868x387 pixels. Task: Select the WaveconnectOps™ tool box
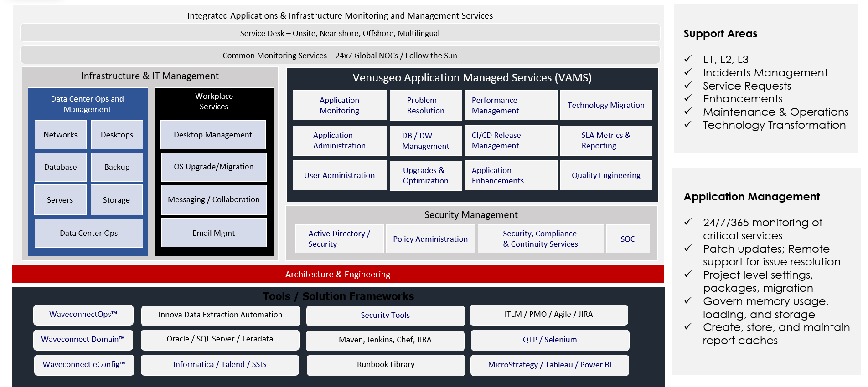[x=83, y=315]
